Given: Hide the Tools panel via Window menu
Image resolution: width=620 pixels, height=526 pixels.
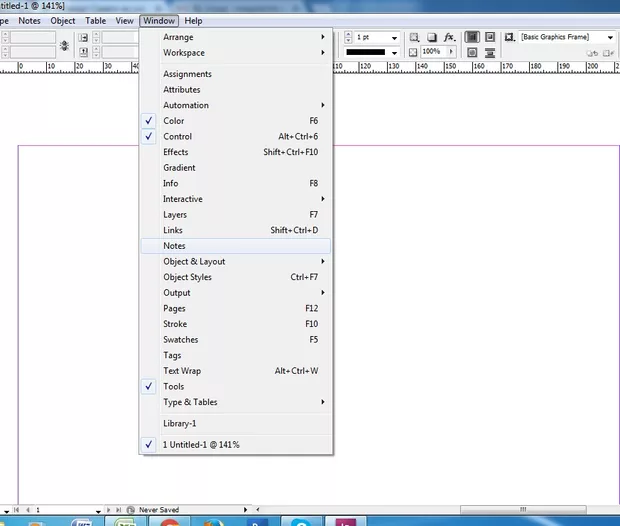Looking at the screenshot, I should 173,387.
